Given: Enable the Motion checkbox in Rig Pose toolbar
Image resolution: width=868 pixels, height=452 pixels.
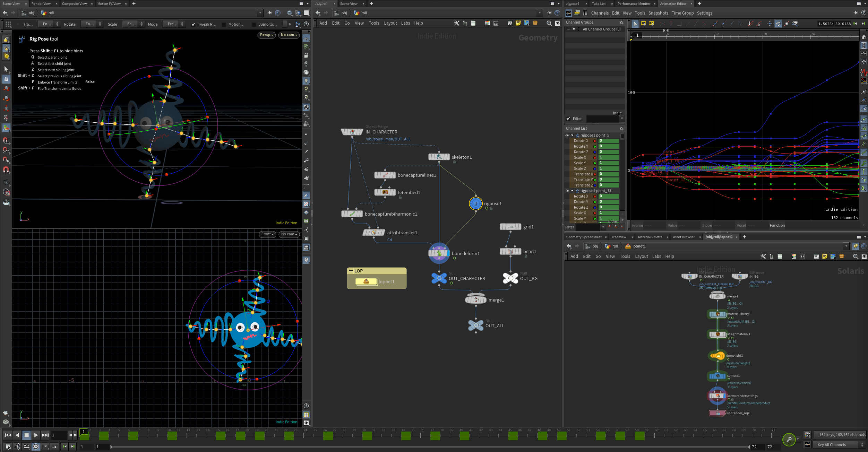Looking at the screenshot, I should (x=224, y=24).
